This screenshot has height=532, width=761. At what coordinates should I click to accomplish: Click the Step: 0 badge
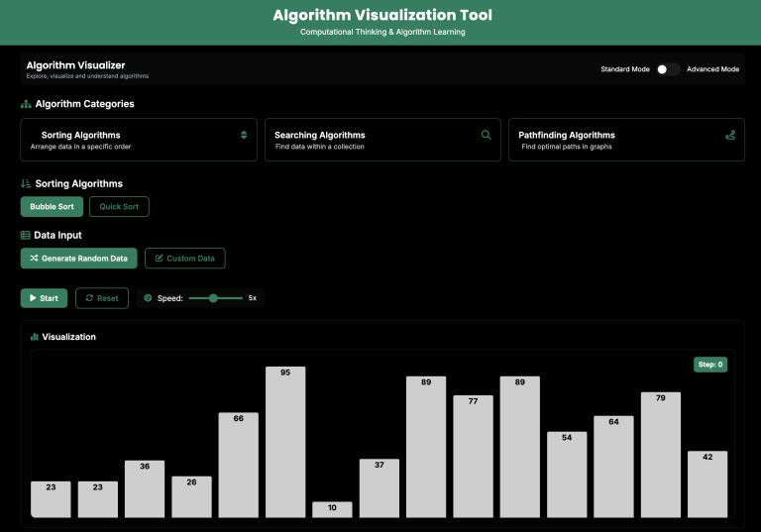(710, 365)
